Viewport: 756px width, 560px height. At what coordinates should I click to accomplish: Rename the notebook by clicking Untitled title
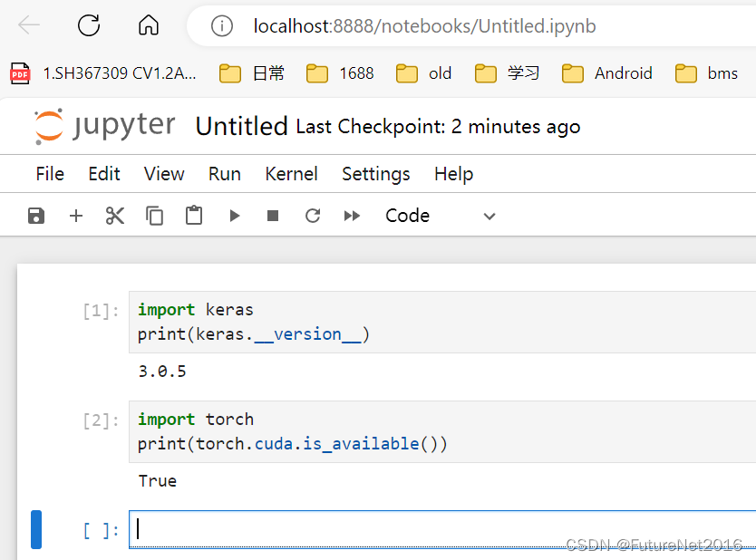[x=241, y=127]
